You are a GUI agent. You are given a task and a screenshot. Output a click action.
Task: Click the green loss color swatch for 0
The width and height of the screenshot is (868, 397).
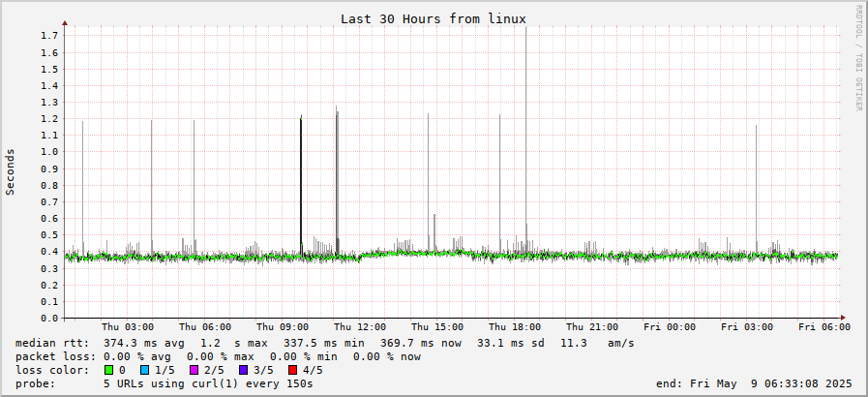pos(108,370)
